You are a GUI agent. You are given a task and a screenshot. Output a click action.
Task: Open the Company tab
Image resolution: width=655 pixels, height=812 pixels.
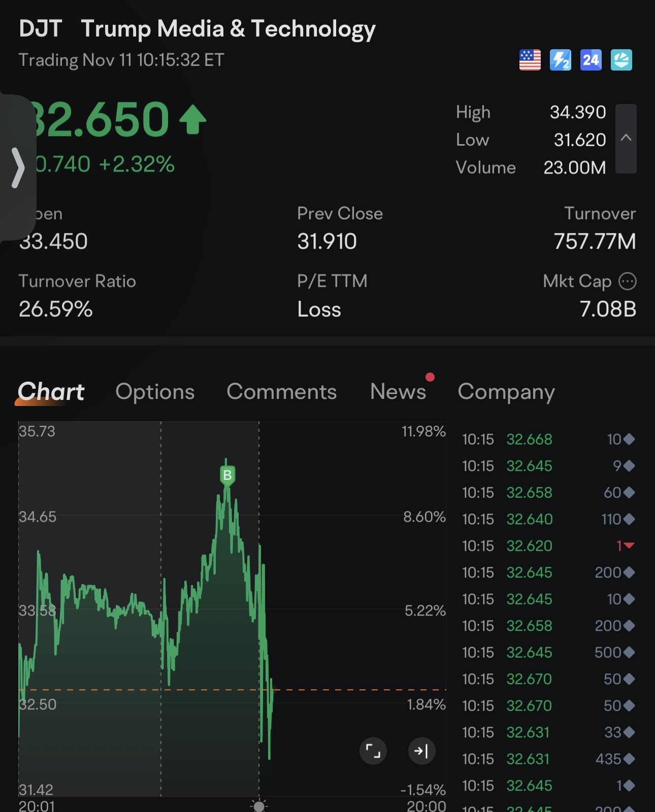coord(506,392)
